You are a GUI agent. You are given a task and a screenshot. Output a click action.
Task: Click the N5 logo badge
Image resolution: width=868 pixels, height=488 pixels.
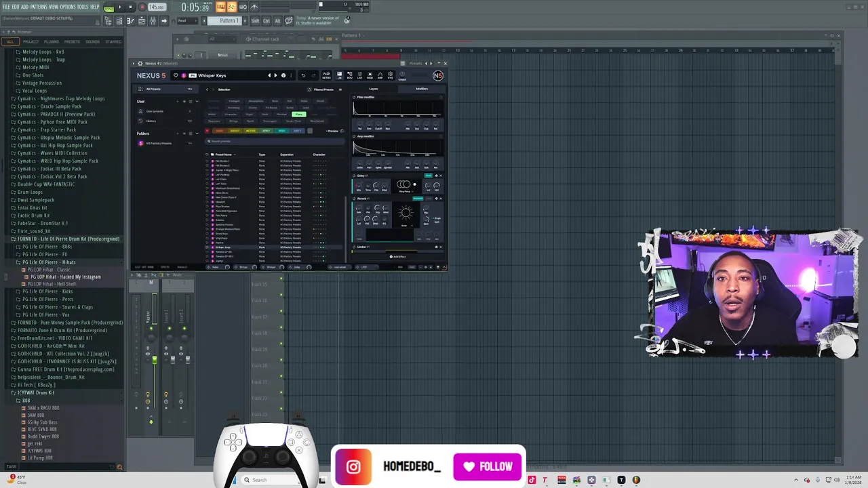437,75
